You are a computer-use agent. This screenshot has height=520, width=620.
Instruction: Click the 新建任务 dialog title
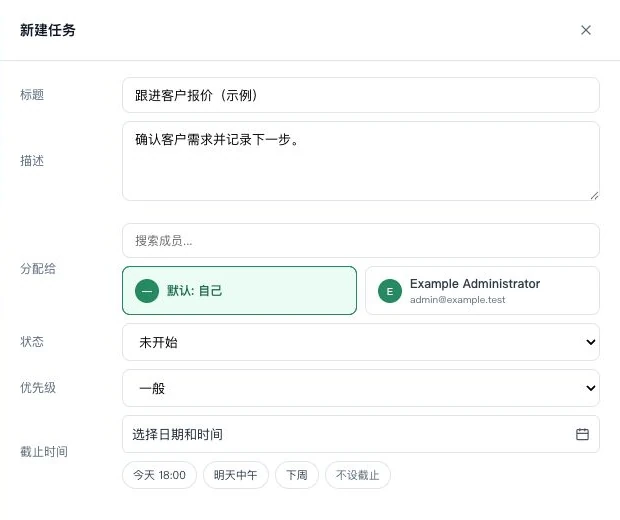click(48, 30)
